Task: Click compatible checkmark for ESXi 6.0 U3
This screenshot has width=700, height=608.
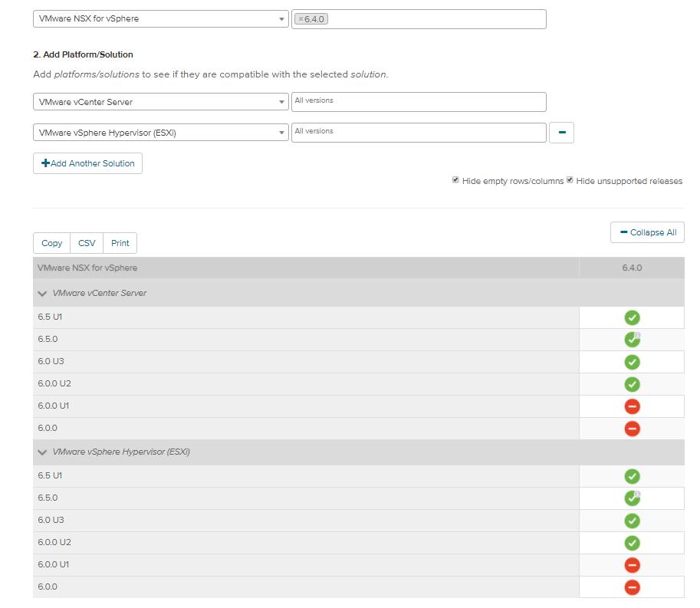Action: (x=632, y=521)
